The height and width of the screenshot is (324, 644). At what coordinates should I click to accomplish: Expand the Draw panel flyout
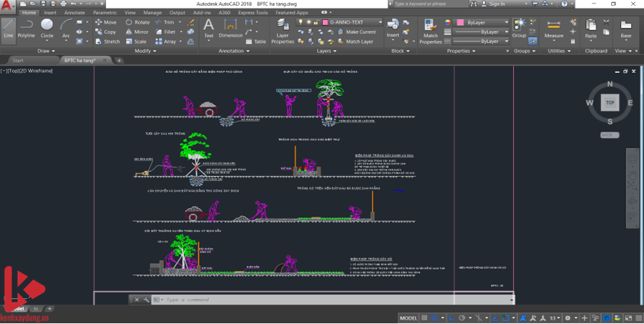47,51
